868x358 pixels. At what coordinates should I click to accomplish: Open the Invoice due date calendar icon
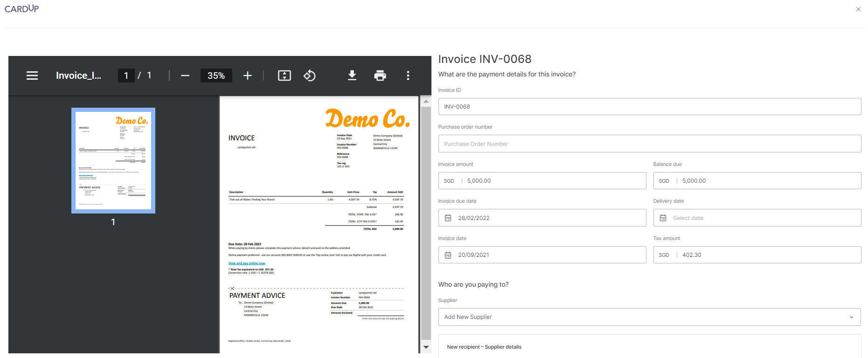coord(448,218)
